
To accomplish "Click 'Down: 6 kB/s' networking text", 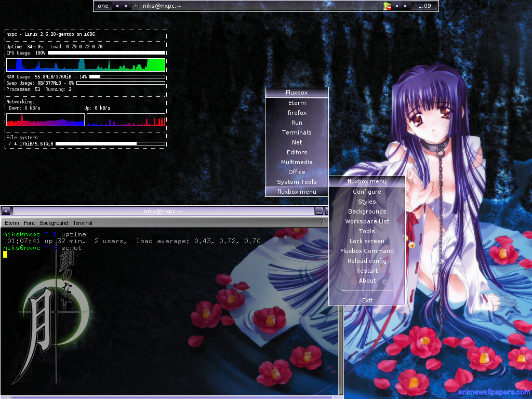I will click(24, 108).
